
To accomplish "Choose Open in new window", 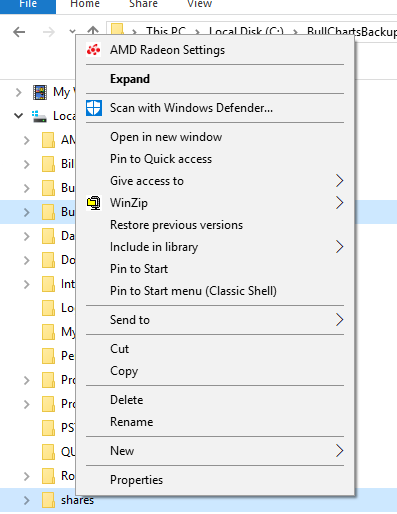I will (x=215, y=137).
